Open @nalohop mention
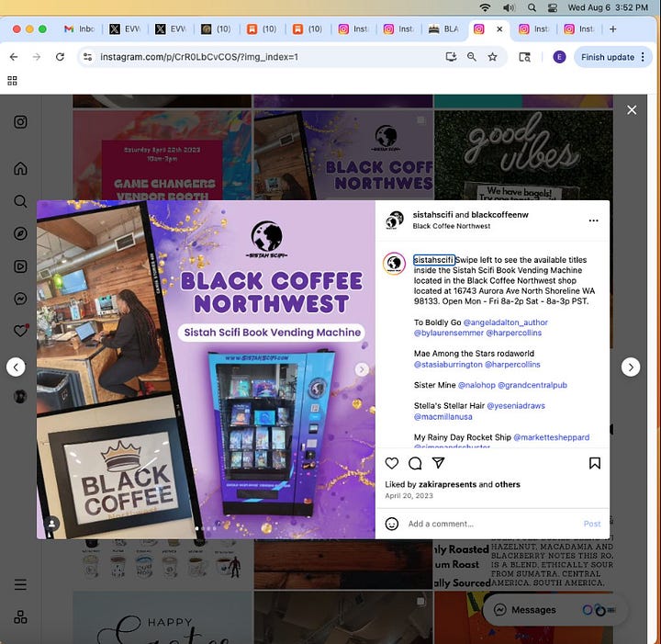The image size is (661, 644). (476, 385)
